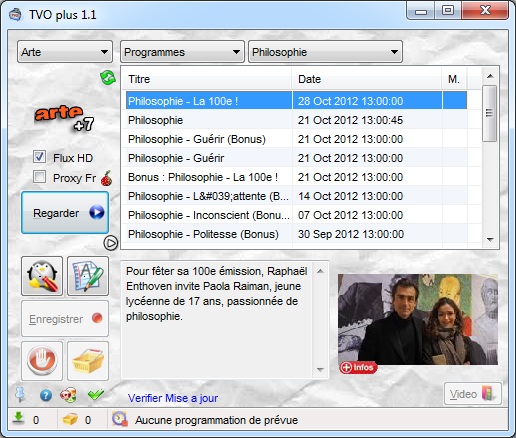Click the program list scrollbar thumb
This screenshot has height=438, width=516.
490,113
